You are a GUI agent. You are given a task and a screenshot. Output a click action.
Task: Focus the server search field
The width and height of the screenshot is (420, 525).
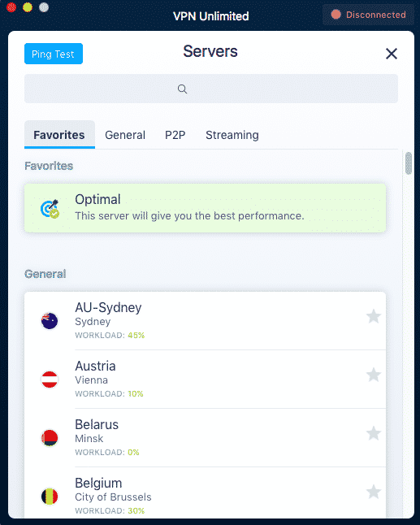(x=211, y=89)
